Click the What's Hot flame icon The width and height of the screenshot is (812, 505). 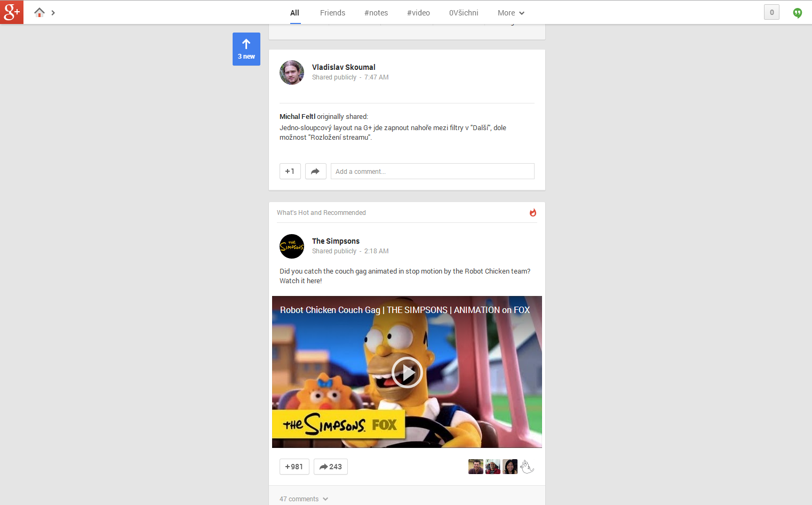tap(532, 212)
